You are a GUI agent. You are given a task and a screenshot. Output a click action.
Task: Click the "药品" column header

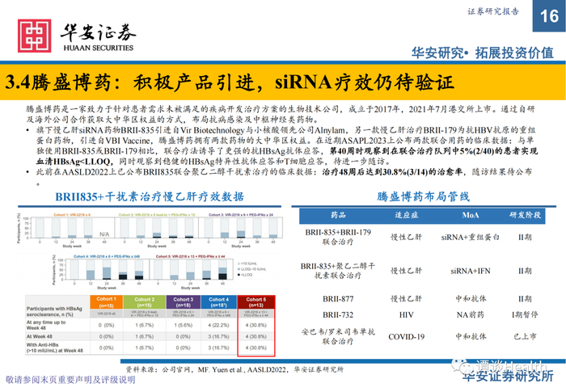coord(338,215)
